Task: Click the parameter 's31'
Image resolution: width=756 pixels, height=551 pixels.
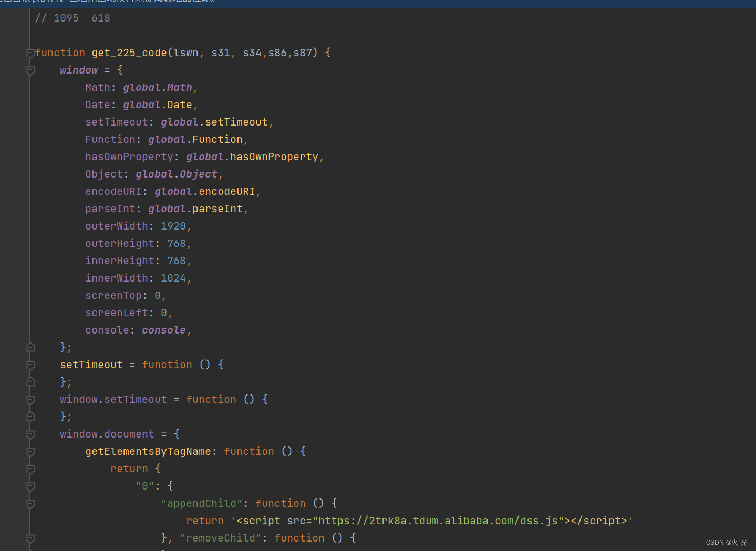Action: 221,53
